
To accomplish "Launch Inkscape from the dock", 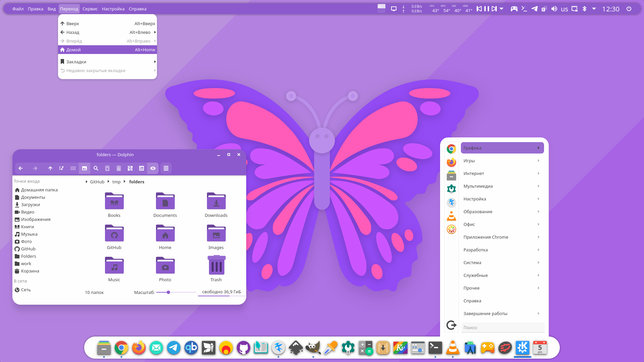I will click(x=296, y=348).
